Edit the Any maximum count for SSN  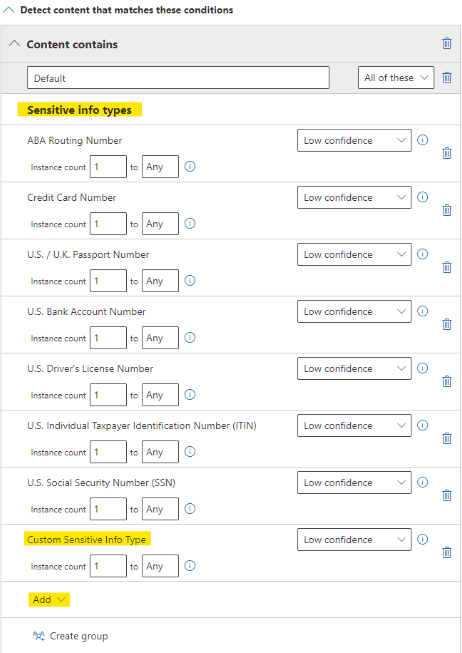160,509
